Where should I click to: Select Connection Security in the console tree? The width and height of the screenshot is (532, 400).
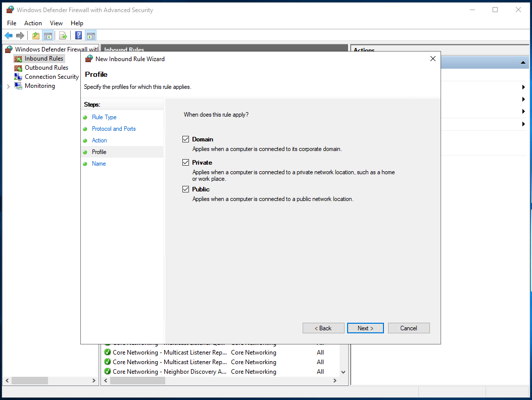pyautogui.click(x=52, y=77)
